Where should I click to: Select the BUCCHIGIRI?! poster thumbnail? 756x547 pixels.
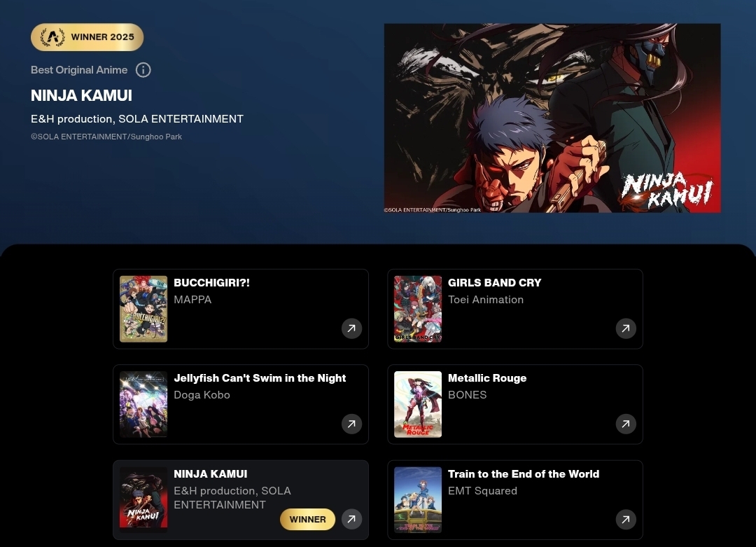tap(143, 309)
